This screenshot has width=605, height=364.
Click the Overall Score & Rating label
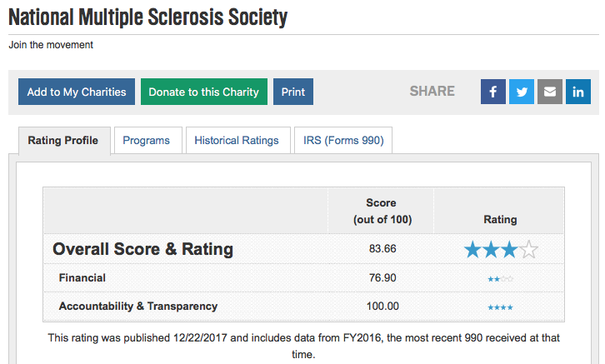142,249
